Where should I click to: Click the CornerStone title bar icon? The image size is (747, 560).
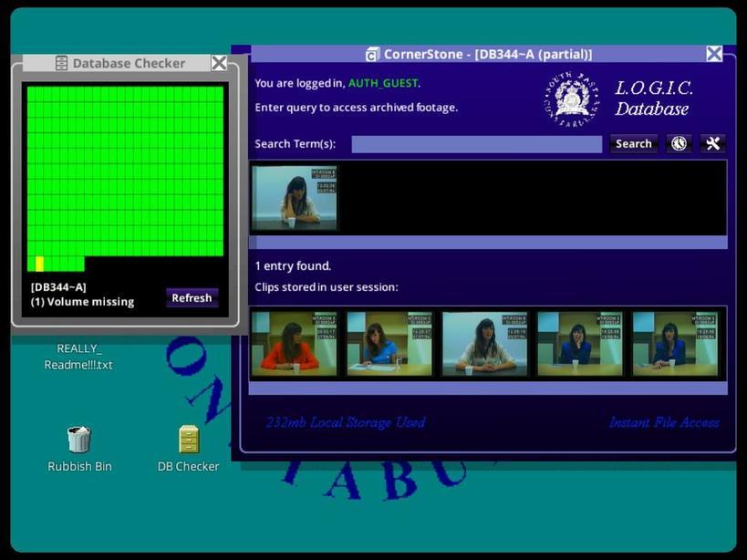click(372, 55)
